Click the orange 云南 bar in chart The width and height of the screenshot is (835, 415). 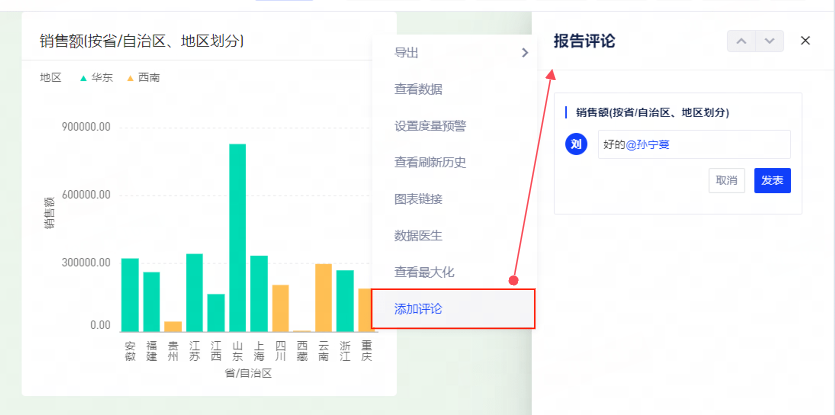(x=323, y=297)
